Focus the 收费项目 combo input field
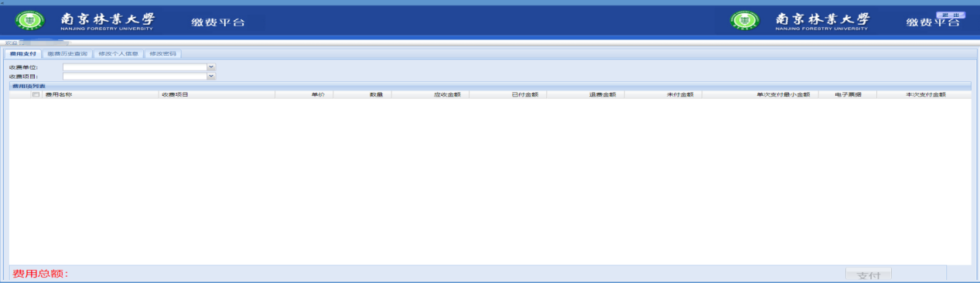Image resolution: width=980 pixels, height=283 pixels. (135, 77)
